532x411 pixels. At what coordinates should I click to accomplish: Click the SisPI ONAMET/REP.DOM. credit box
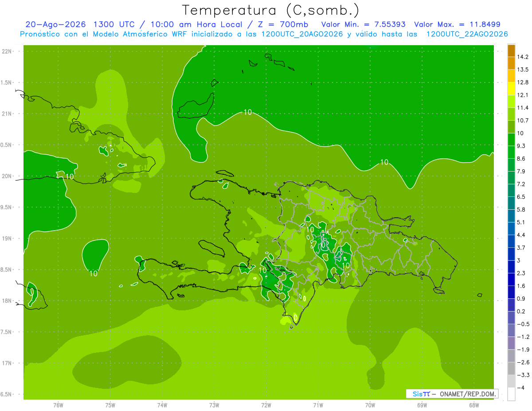[x=452, y=394]
